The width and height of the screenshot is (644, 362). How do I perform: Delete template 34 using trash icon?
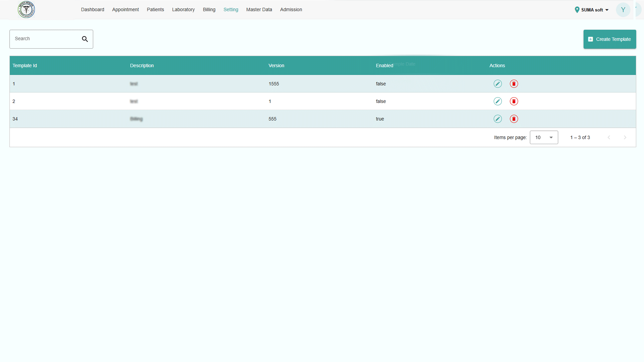514,119
